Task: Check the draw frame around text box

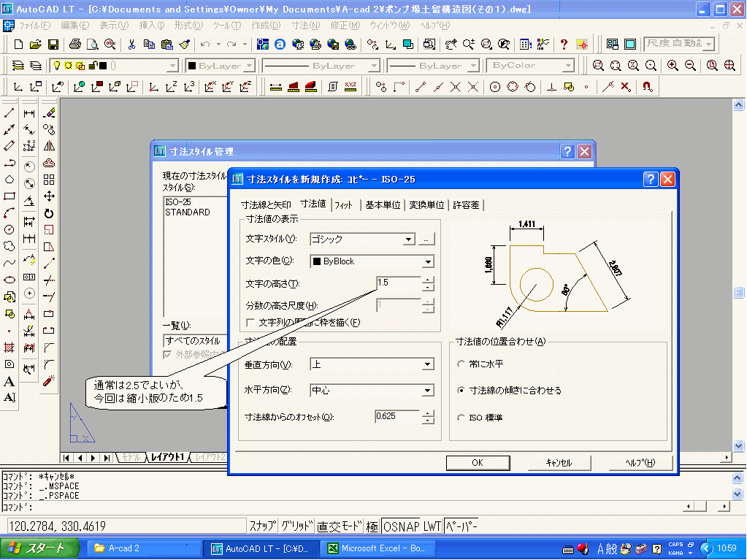Action: click(x=250, y=323)
